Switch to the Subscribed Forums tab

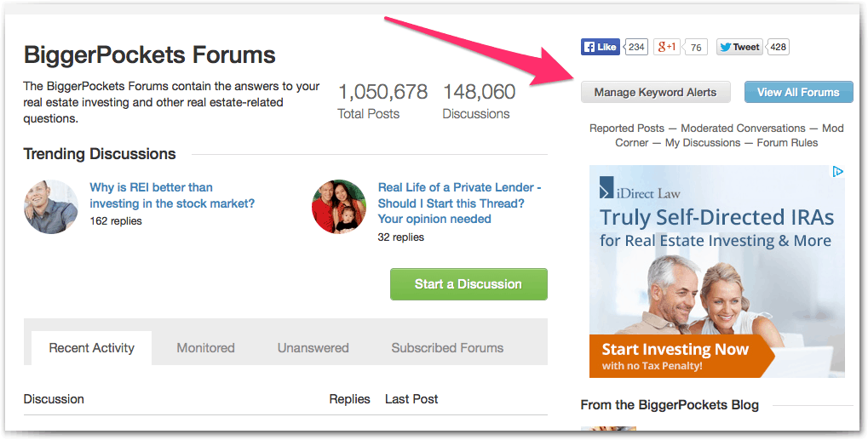[447, 348]
